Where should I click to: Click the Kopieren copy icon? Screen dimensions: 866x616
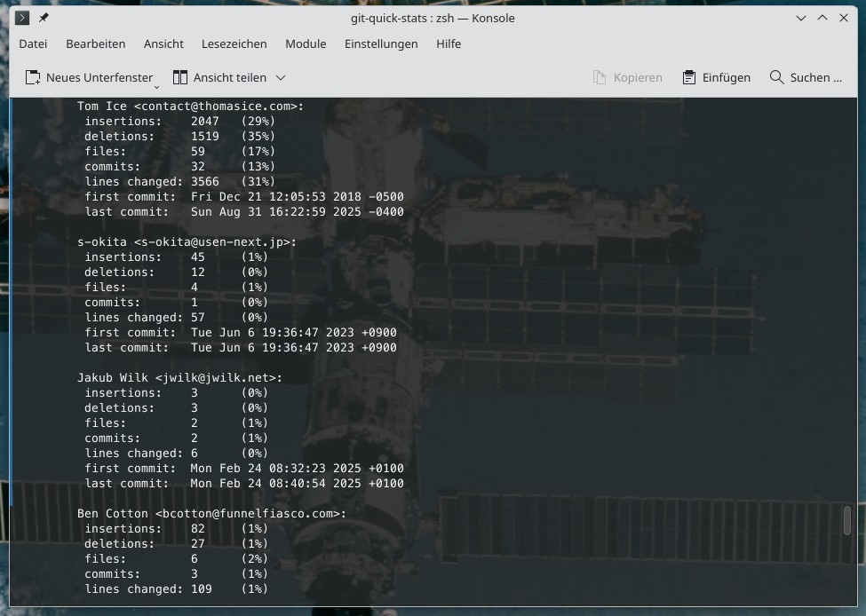click(x=600, y=77)
